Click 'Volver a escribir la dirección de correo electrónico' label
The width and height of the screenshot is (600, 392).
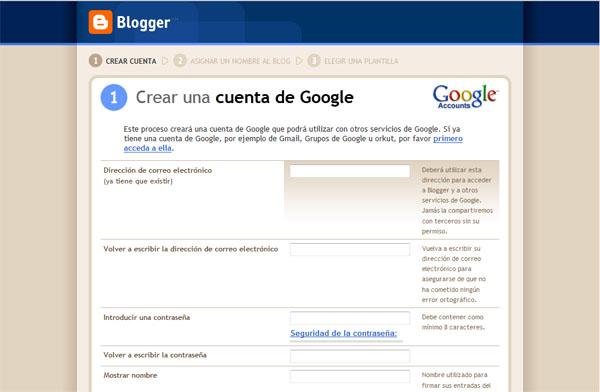click(191, 249)
